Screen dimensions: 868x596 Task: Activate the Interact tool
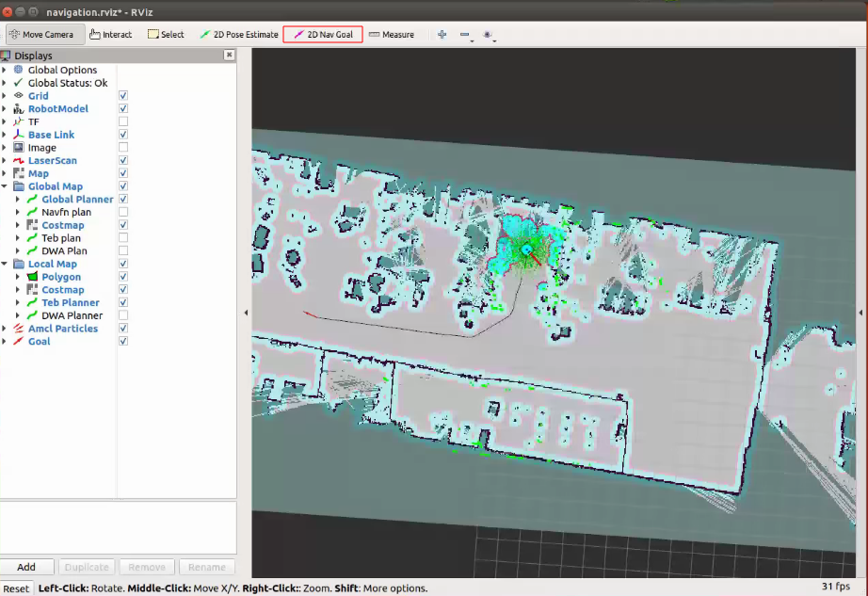point(111,34)
